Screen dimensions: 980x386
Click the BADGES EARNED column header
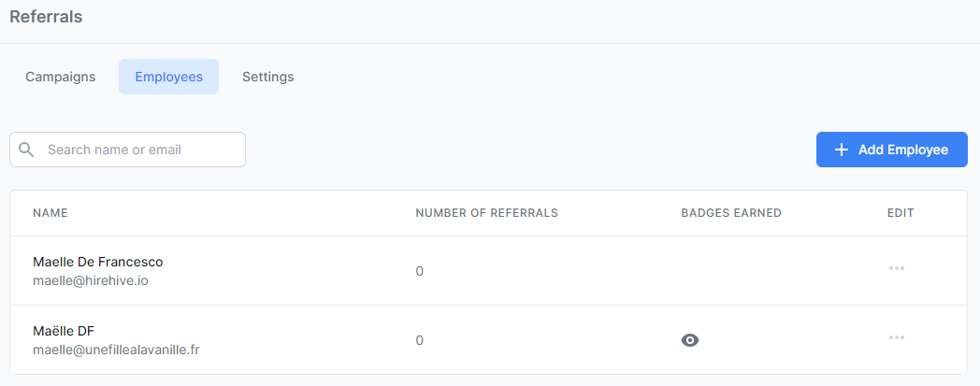(x=731, y=213)
